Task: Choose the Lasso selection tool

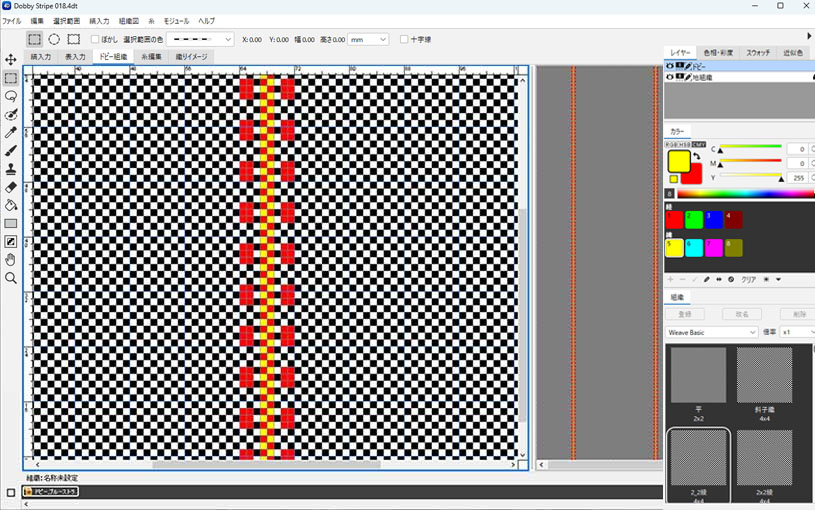Action: click(10, 96)
